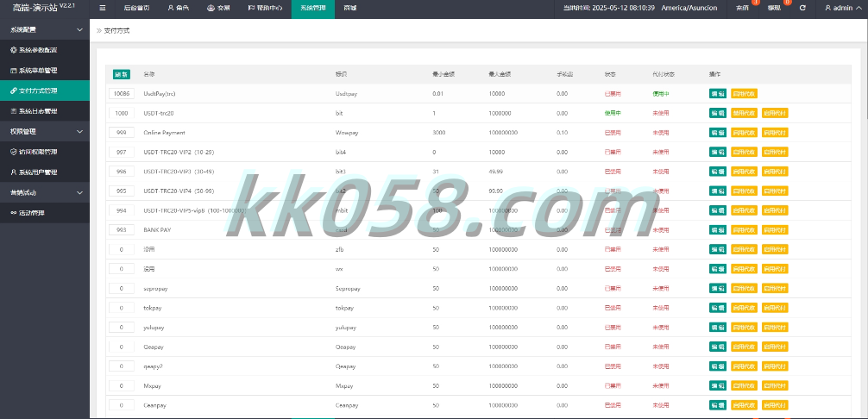The image size is (868, 419).
Task: Click the window icon of 系统菜单管理
Action: point(14,70)
